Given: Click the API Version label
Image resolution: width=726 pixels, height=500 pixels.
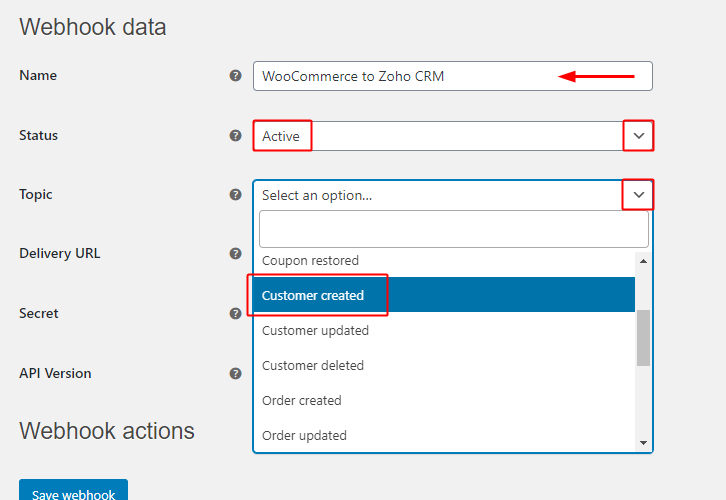Looking at the screenshot, I should [55, 373].
